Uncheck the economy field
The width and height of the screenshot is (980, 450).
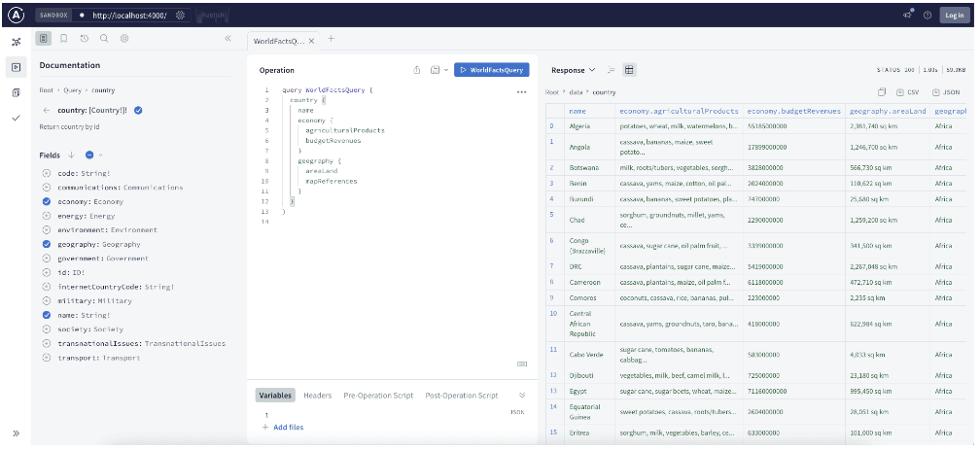47,201
